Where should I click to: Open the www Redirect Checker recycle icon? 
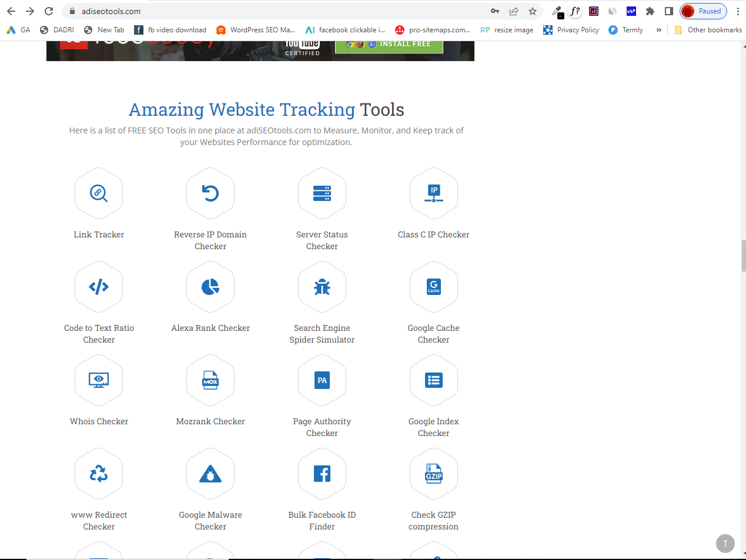point(99,474)
